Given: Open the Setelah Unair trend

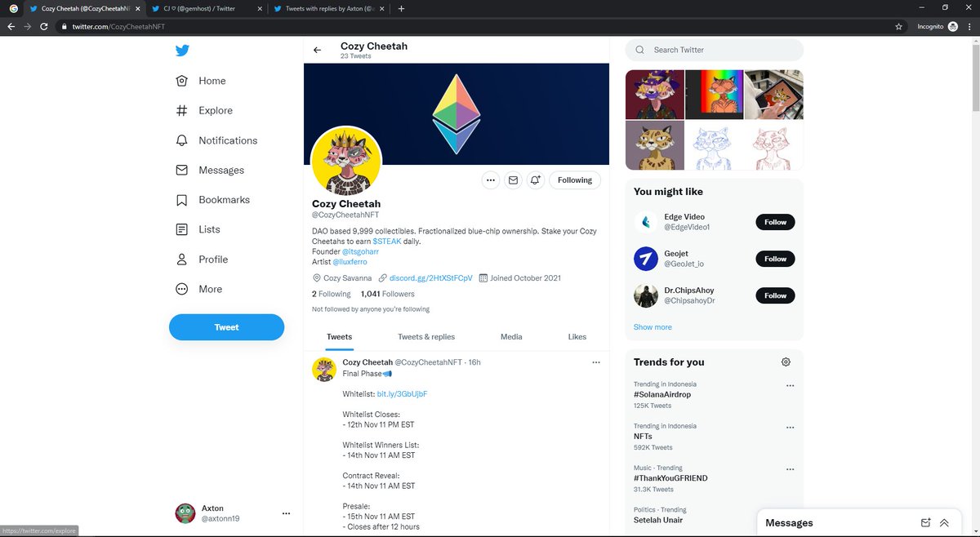Looking at the screenshot, I should (658, 520).
